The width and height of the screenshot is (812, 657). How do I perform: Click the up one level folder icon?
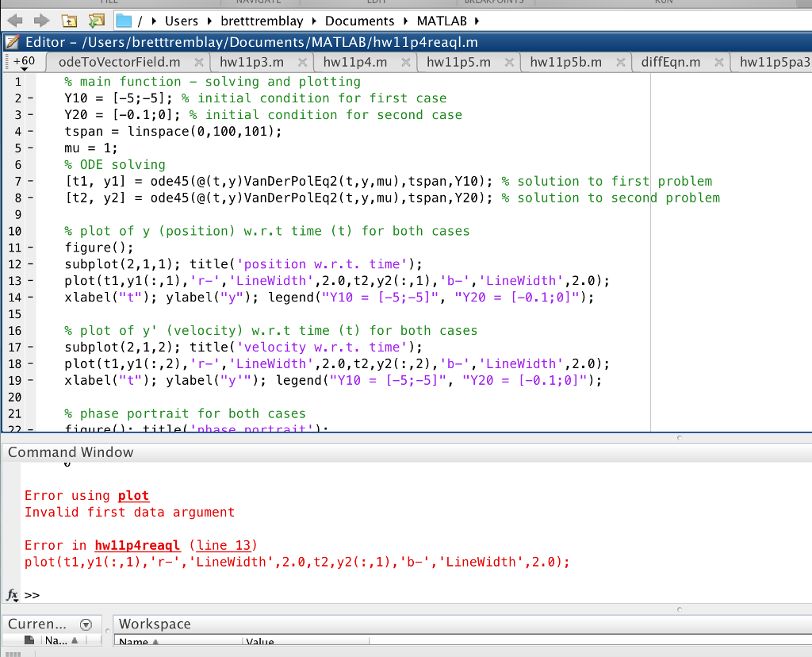point(68,21)
